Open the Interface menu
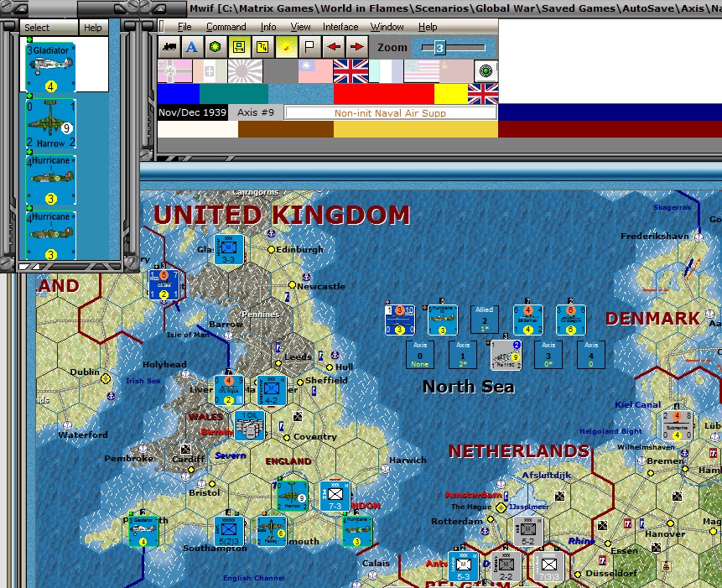722x588 pixels. tap(340, 27)
